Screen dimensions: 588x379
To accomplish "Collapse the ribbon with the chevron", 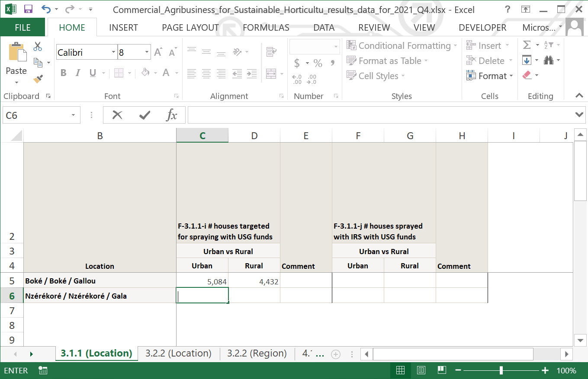I will pyautogui.click(x=579, y=96).
